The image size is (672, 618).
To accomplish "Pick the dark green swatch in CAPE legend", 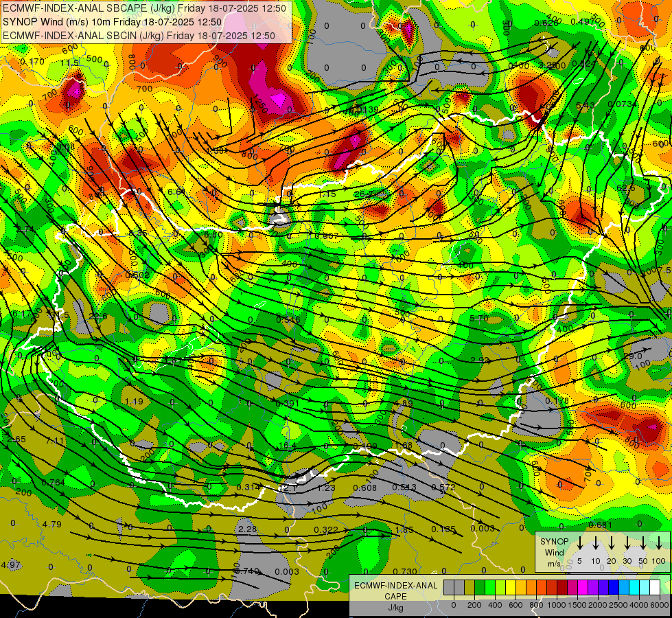I will pyautogui.click(x=480, y=588).
